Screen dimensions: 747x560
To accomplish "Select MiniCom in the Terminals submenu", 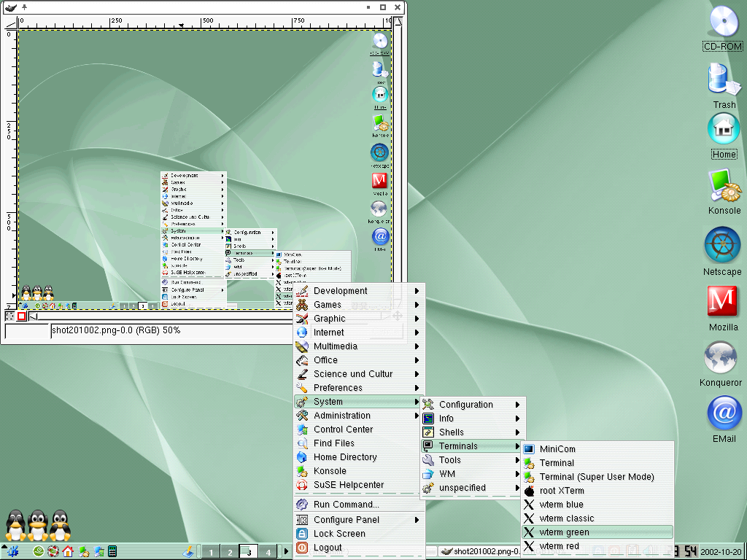I will click(x=597, y=448).
